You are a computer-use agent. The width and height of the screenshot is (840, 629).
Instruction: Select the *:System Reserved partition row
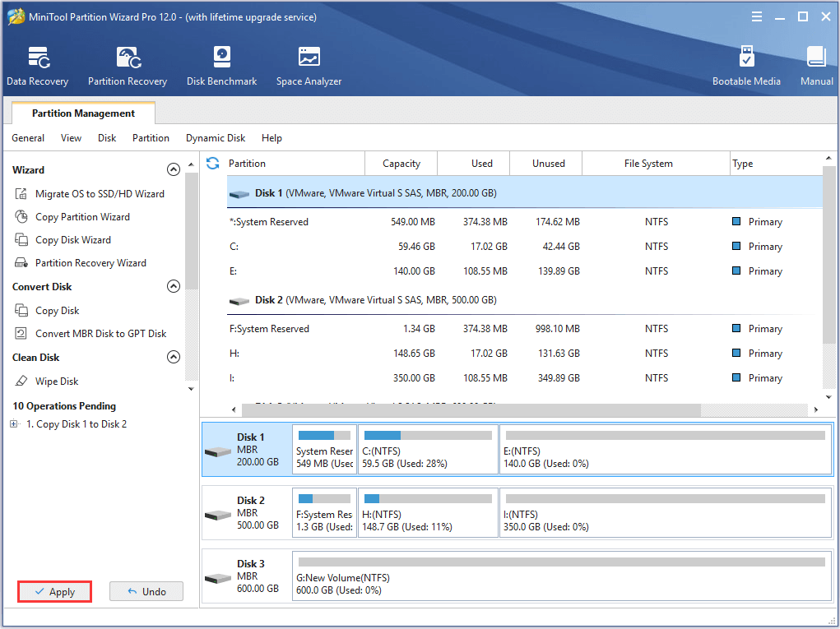pos(525,222)
